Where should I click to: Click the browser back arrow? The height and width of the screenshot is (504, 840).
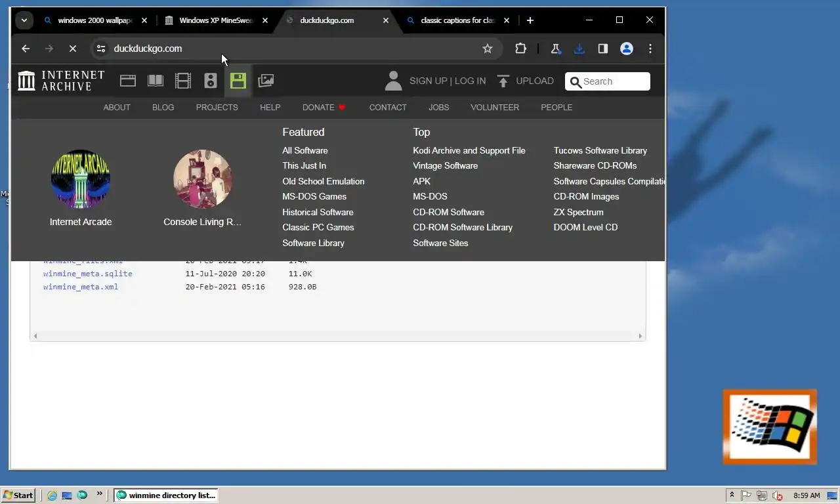pos(26,49)
